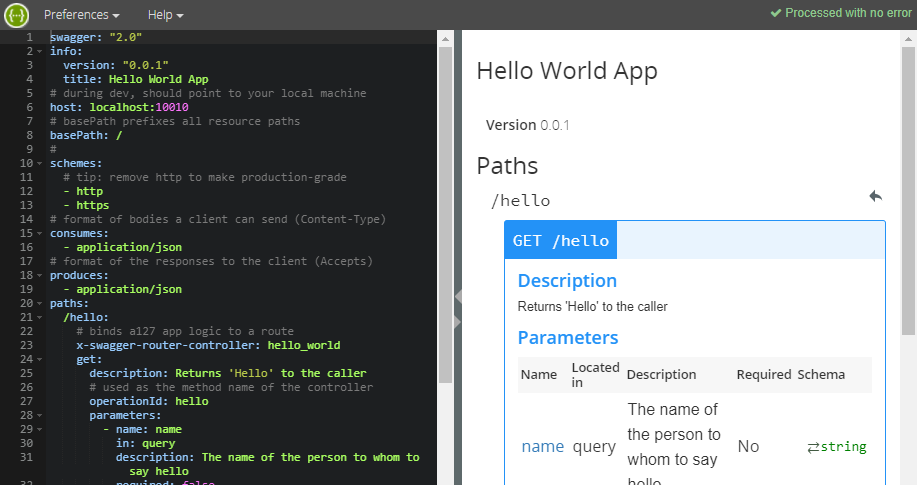The image size is (917, 485).
Task: Collapse the paths section at line 20
Action: tap(39, 303)
